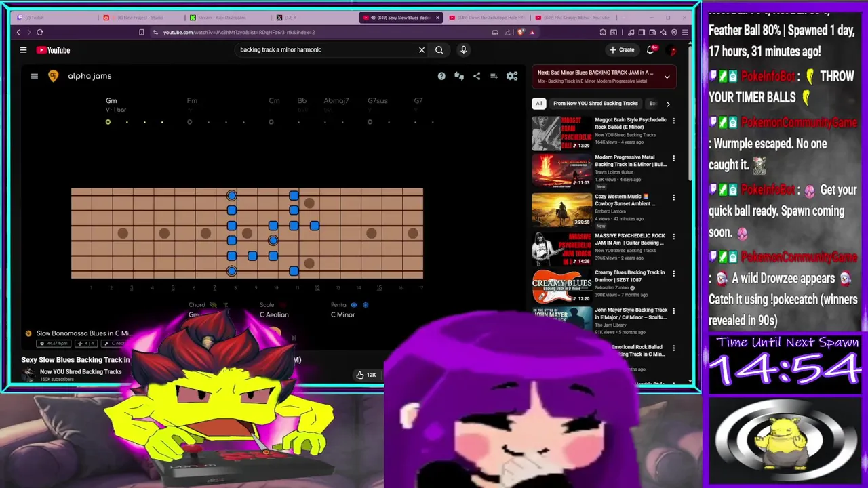Click the Cm chord in progression
This screenshot has width=868, height=488.
[x=274, y=101]
